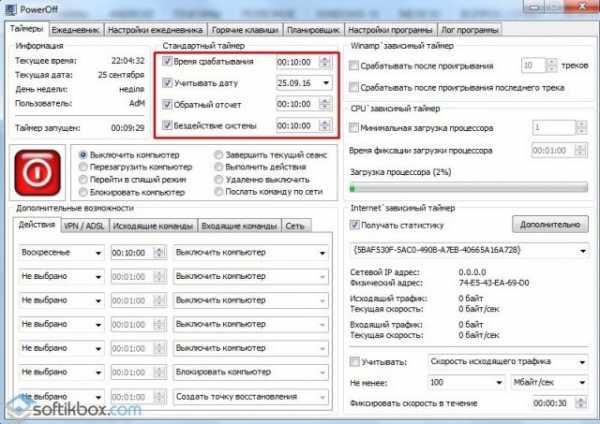Expand the Воскресенье day dropdown

[98, 253]
